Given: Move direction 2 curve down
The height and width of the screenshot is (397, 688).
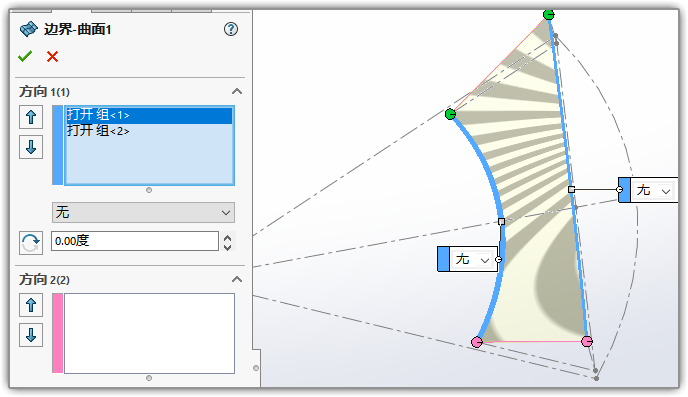Looking at the screenshot, I should tap(31, 335).
